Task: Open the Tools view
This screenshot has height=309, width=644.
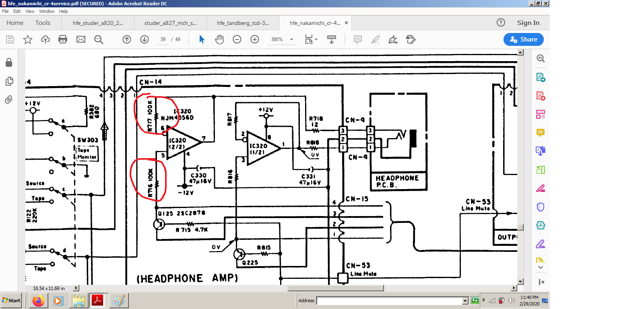Action: coord(43,23)
